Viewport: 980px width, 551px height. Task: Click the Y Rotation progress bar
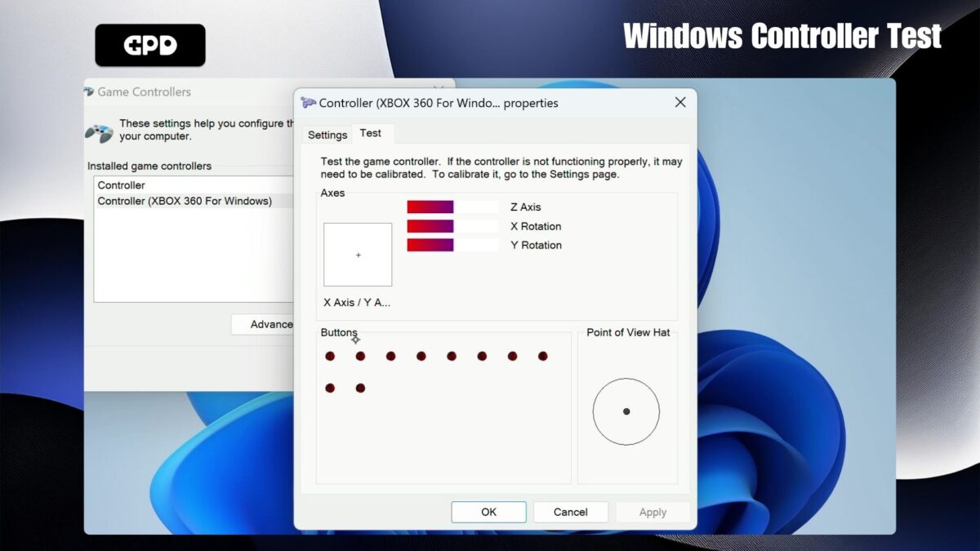coord(452,245)
